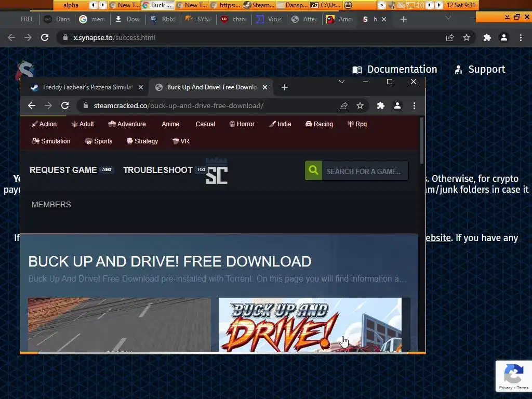The height and width of the screenshot is (399, 532).
Task: Click the VR headset icon
Action: pos(176,141)
